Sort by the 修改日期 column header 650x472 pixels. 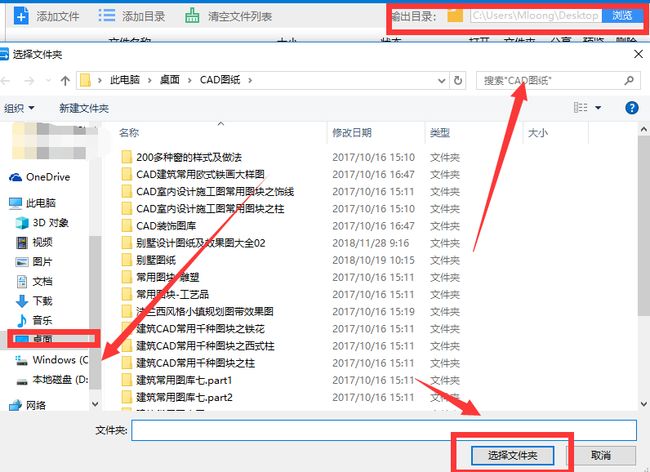(352, 133)
